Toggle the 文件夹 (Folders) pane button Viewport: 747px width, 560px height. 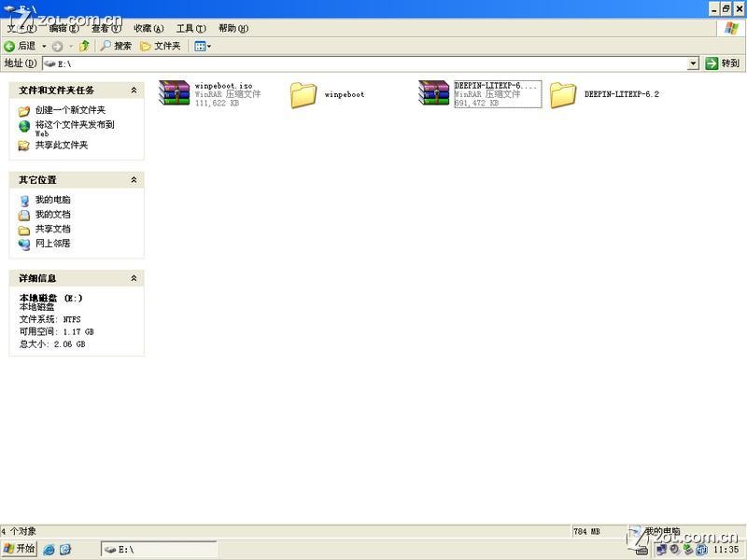[160, 46]
